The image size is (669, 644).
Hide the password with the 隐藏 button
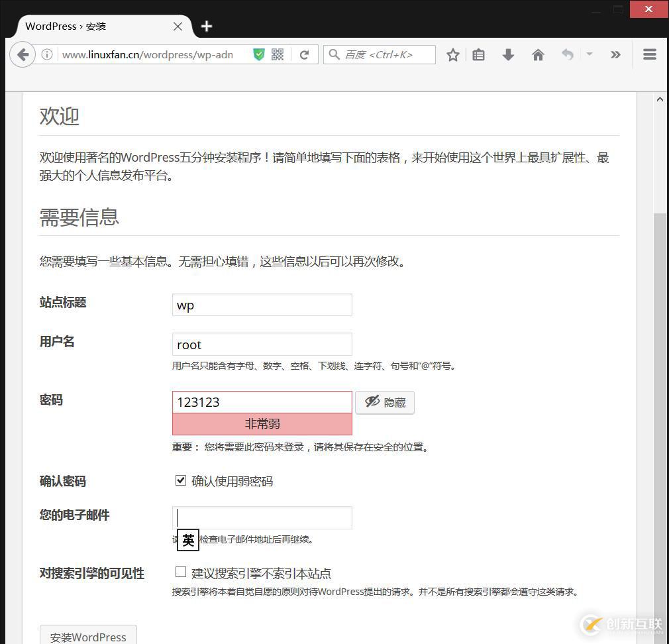[x=385, y=402]
